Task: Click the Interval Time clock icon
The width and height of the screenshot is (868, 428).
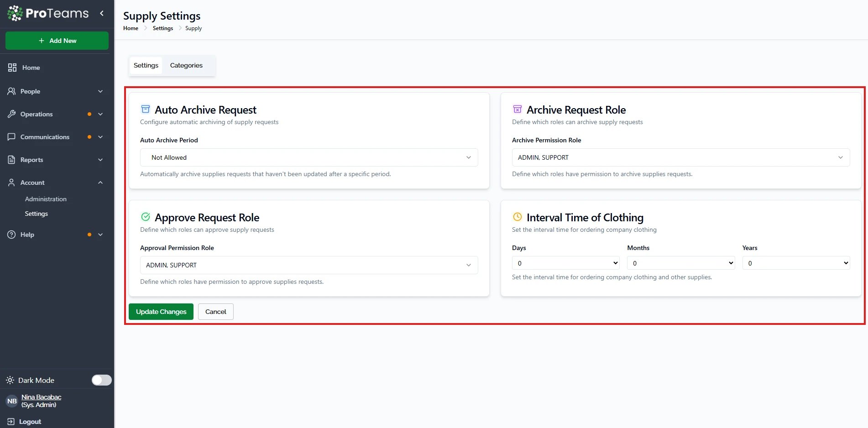Action: pyautogui.click(x=517, y=217)
